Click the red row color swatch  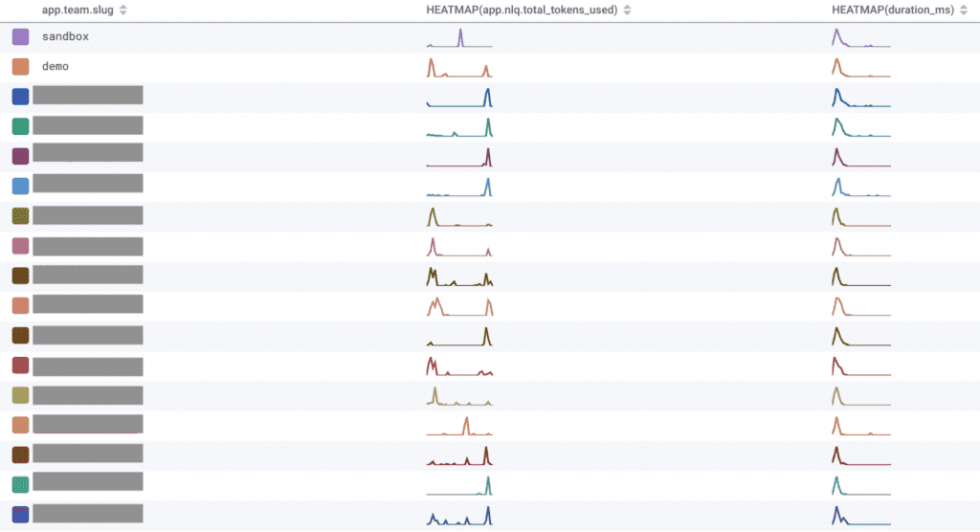coord(20,365)
